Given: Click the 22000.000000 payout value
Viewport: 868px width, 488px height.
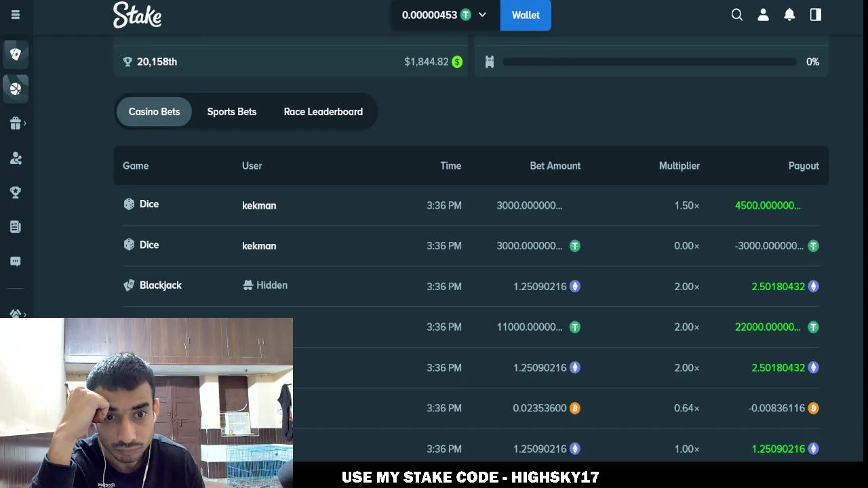Looking at the screenshot, I should [768, 327].
